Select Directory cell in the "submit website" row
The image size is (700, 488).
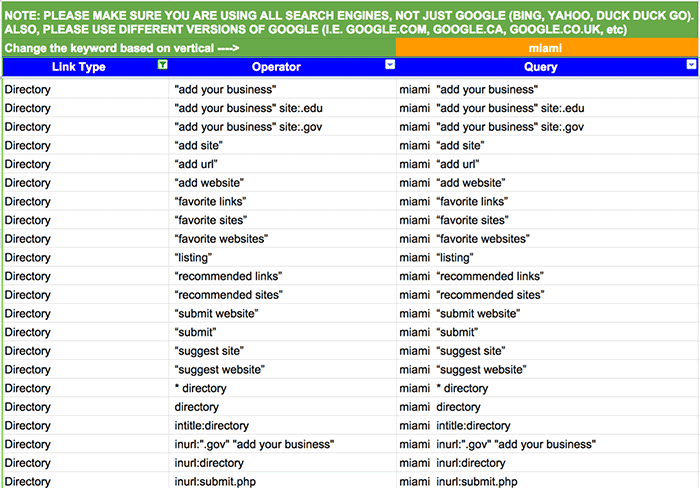[x=86, y=313]
